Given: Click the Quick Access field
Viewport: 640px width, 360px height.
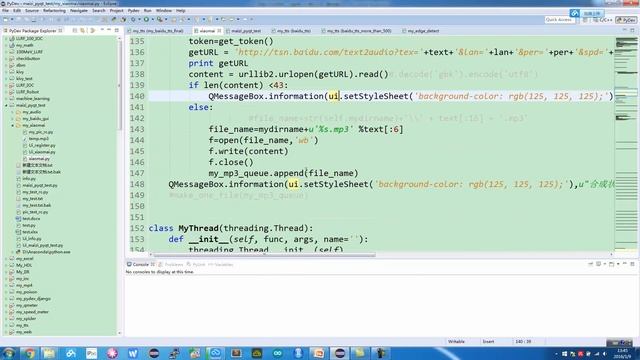Looking at the screenshot, I should coord(559,20).
